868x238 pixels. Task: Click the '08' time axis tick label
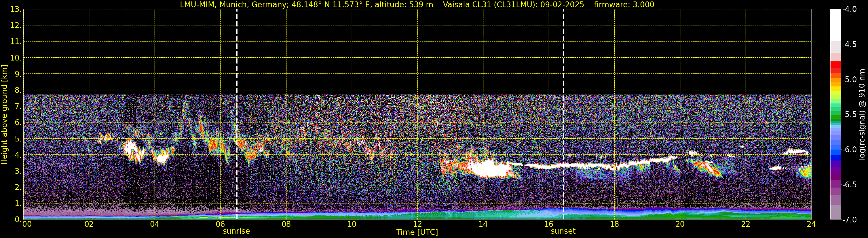point(286,224)
